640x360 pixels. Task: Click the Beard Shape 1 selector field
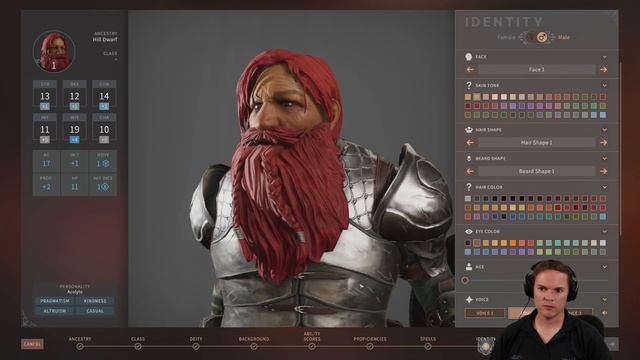(x=537, y=171)
